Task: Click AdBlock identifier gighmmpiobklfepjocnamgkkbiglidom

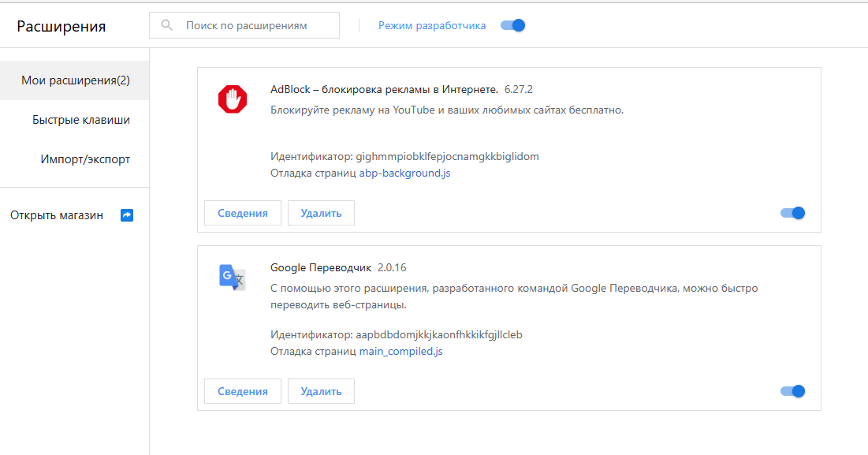Action: [x=447, y=157]
